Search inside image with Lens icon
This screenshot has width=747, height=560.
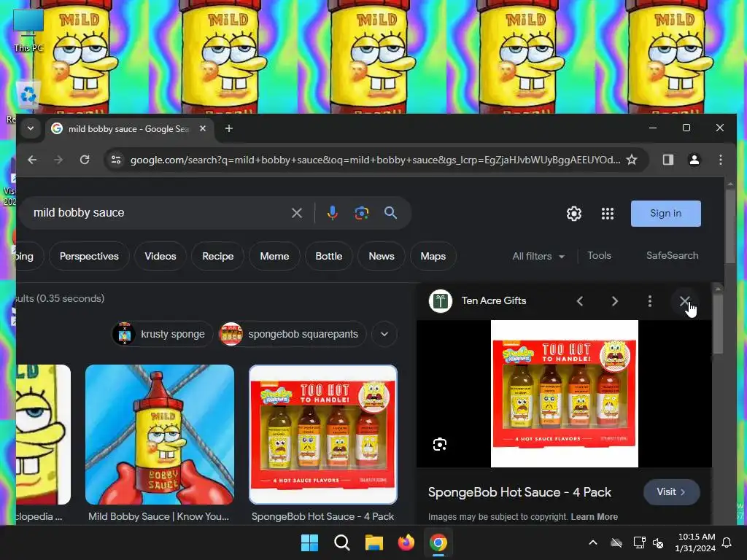pos(440,444)
